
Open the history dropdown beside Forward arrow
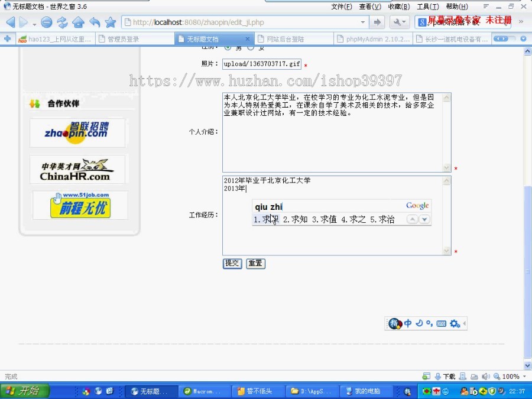(34, 24)
